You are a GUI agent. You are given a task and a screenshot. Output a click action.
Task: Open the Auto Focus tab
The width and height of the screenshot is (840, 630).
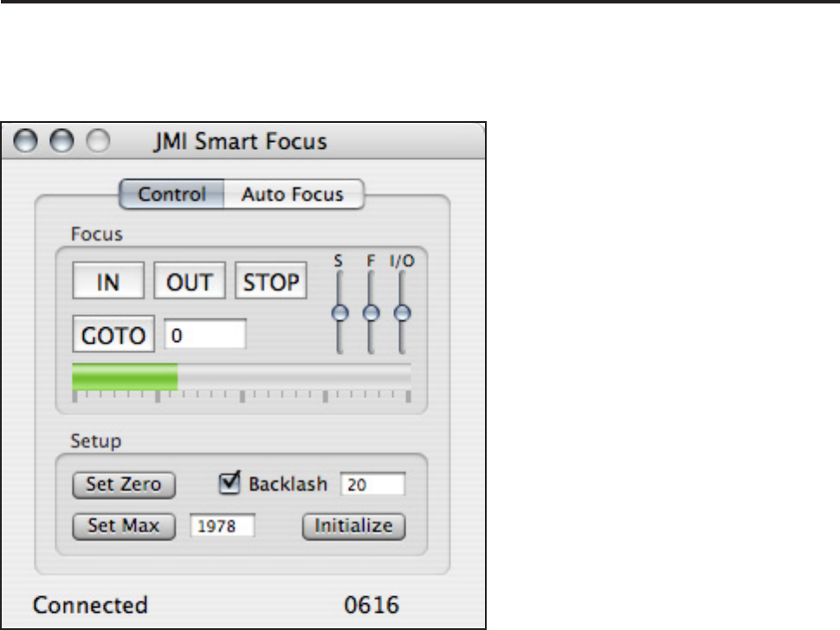click(x=294, y=194)
